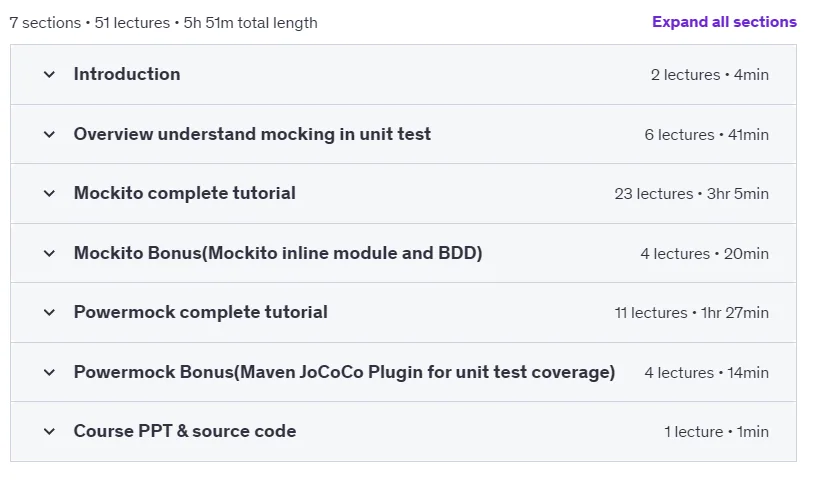Click Powermock Bonus Maven JoCoCo Plugin title
Screen dimensions: 817x482
click(344, 372)
